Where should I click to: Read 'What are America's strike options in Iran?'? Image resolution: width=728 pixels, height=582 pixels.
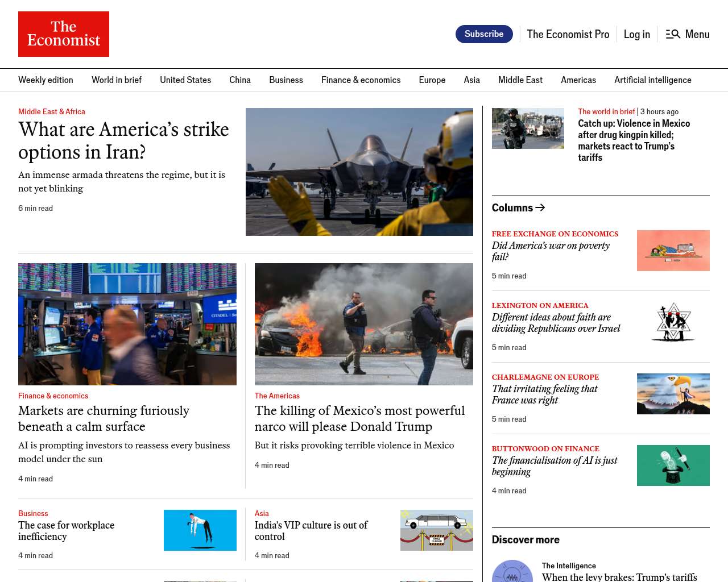(123, 140)
